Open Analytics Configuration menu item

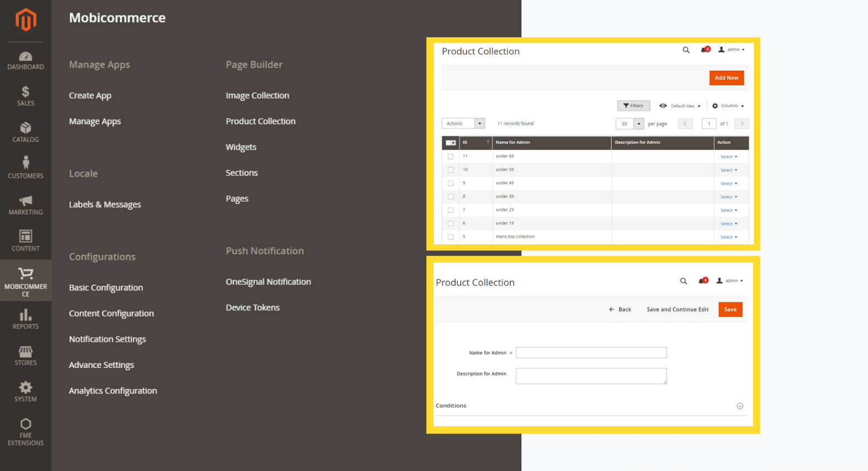(x=113, y=391)
